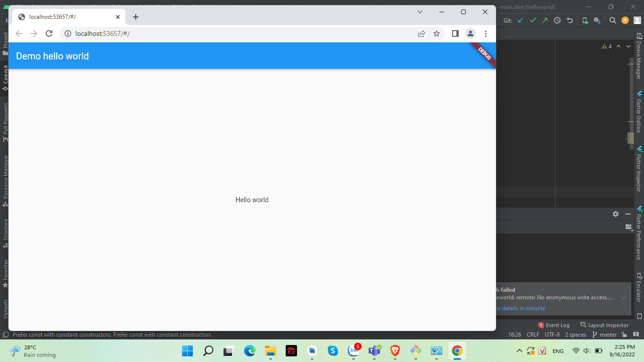
Task: Open Search Everywhere magnifier icon
Action: pos(612,20)
